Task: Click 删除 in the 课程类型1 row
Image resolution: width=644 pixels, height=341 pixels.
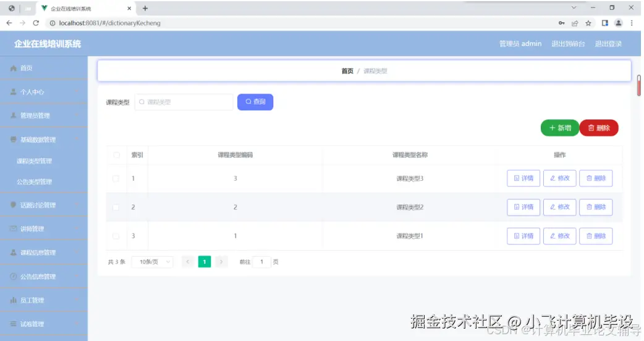Action: 596,236
